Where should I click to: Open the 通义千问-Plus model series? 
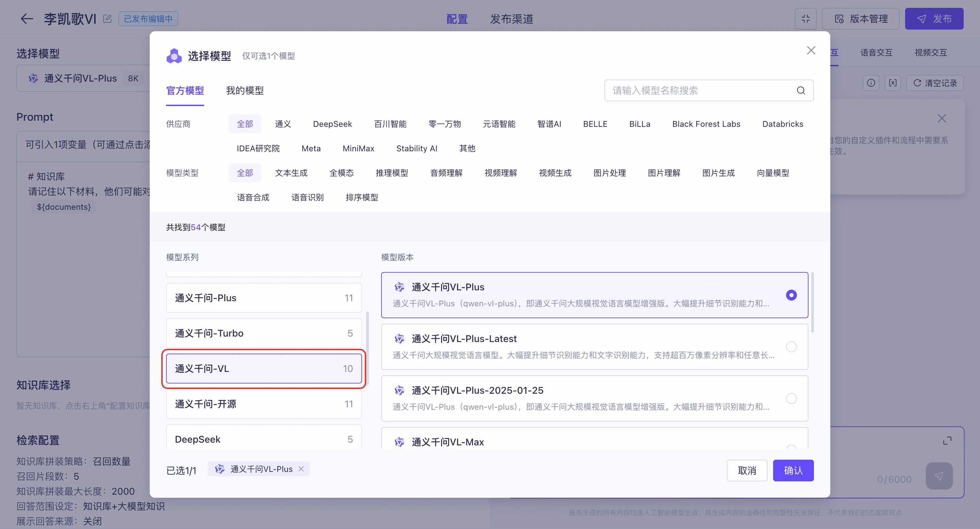264,298
